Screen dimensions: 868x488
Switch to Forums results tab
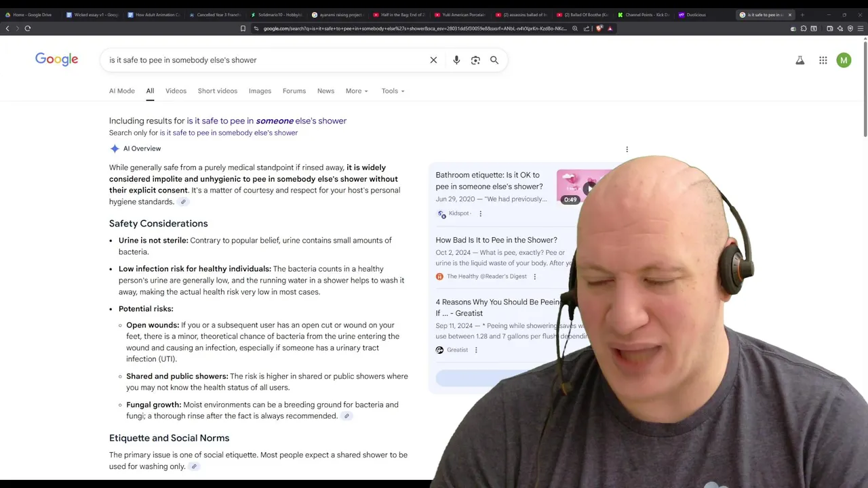(294, 91)
